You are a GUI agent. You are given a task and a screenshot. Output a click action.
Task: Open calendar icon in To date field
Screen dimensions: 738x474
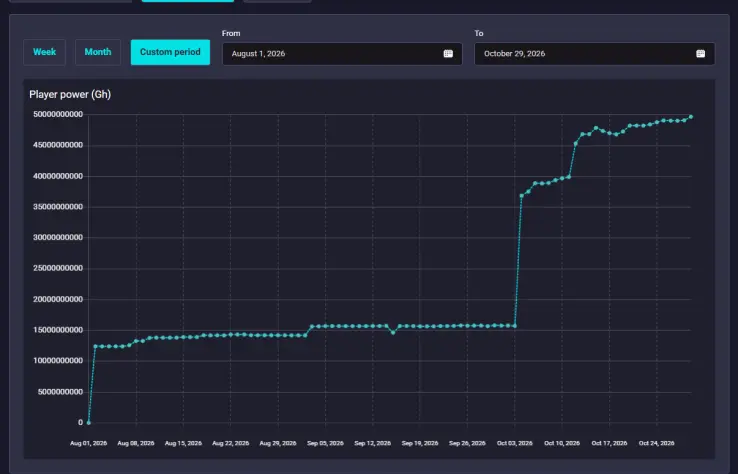pos(700,54)
